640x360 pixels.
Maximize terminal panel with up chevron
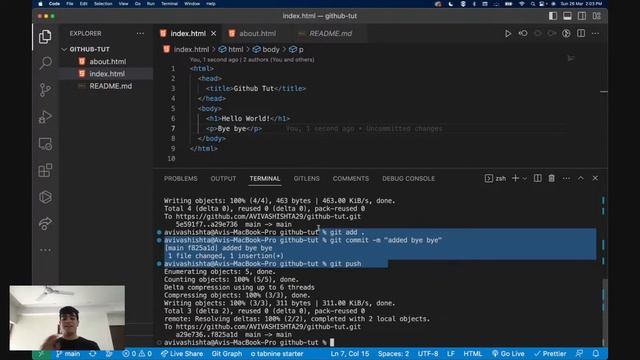pos(580,178)
